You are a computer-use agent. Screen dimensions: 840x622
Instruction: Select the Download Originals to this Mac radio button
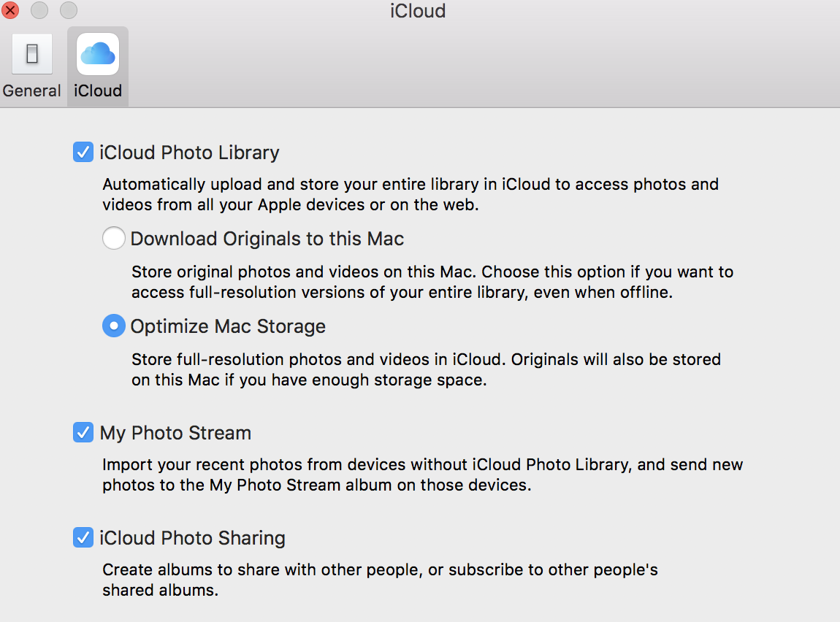pos(113,239)
